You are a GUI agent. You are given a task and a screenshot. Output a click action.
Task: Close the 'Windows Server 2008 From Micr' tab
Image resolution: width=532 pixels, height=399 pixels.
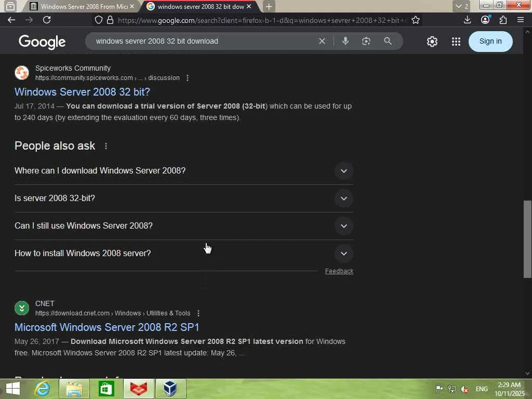[x=132, y=6]
